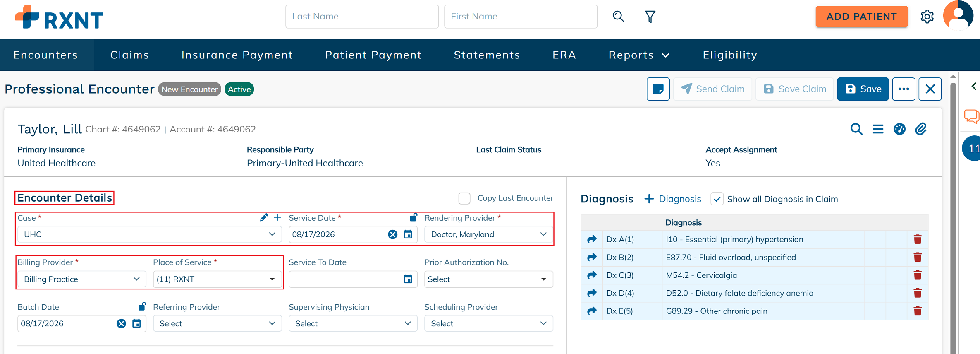Go to the Claims tab
The height and width of the screenshot is (354, 980).
coord(129,55)
